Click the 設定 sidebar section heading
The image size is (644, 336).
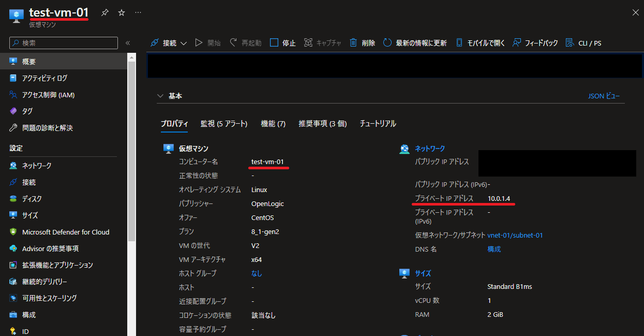point(16,148)
